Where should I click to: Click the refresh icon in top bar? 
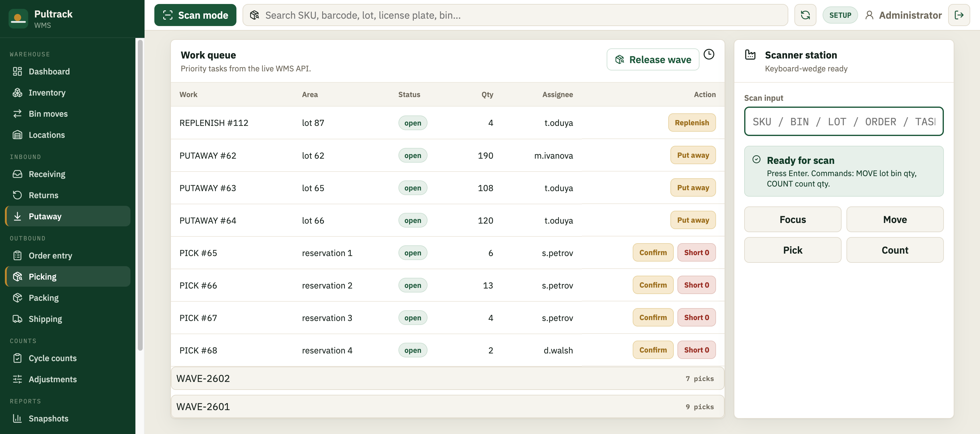(x=805, y=15)
